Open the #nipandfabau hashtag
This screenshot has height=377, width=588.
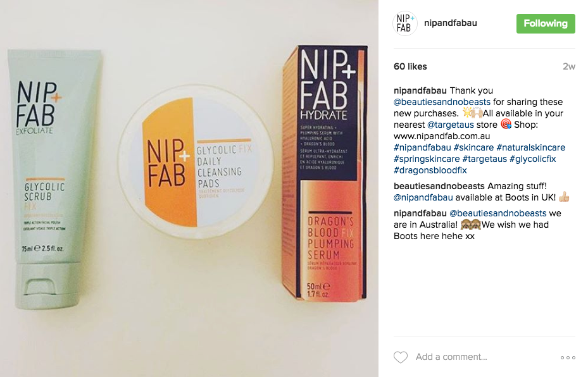pyautogui.click(x=422, y=147)
